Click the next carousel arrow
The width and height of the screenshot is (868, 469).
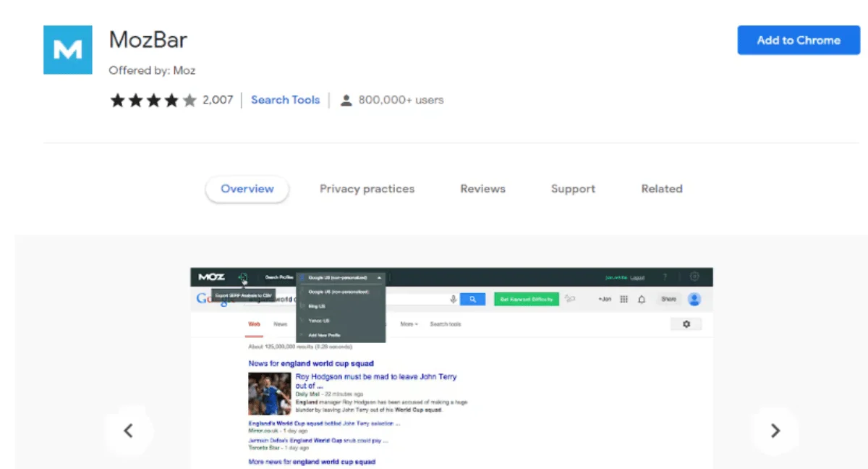coord(775,431)
